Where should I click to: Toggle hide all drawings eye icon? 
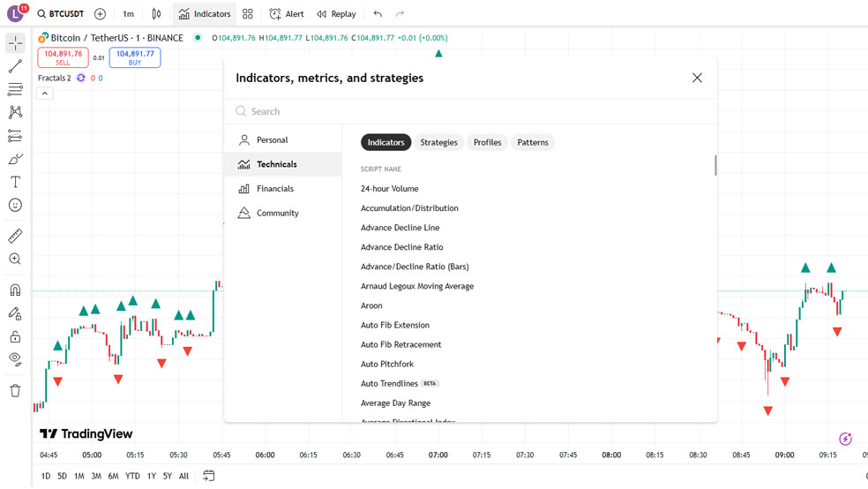pos(16,359)
